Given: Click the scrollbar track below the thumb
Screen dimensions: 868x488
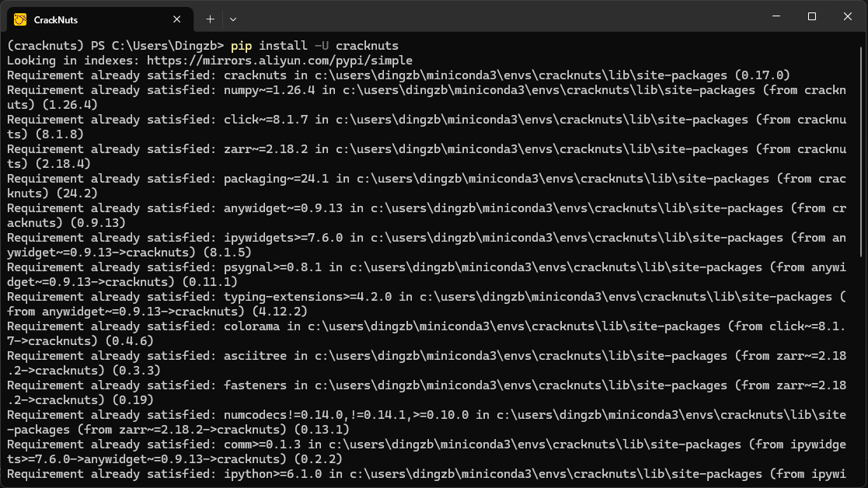Looking at the screenshot, I should (863, 373).
